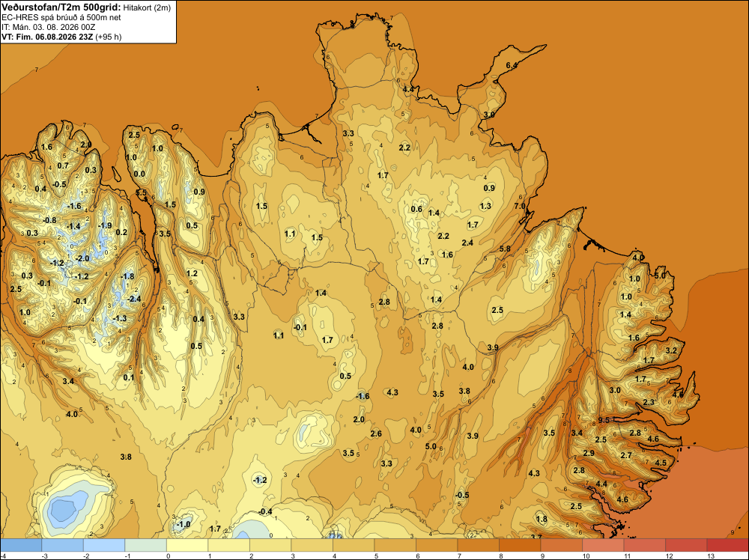Click the temperature value '-1.3'
The width and height of the screenshot is (749, 560).
click(120, 318)
